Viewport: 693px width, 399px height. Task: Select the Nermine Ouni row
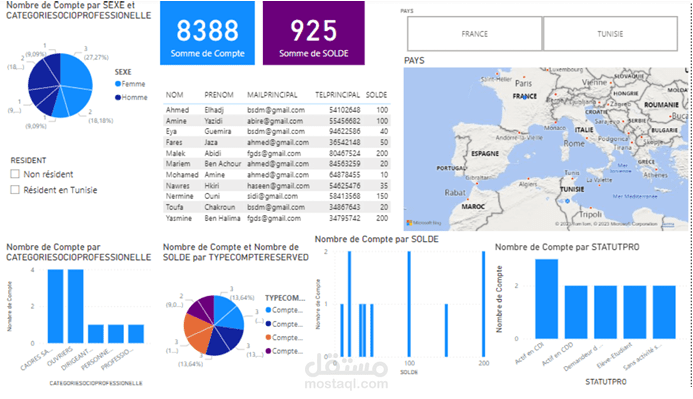[277, 196]
